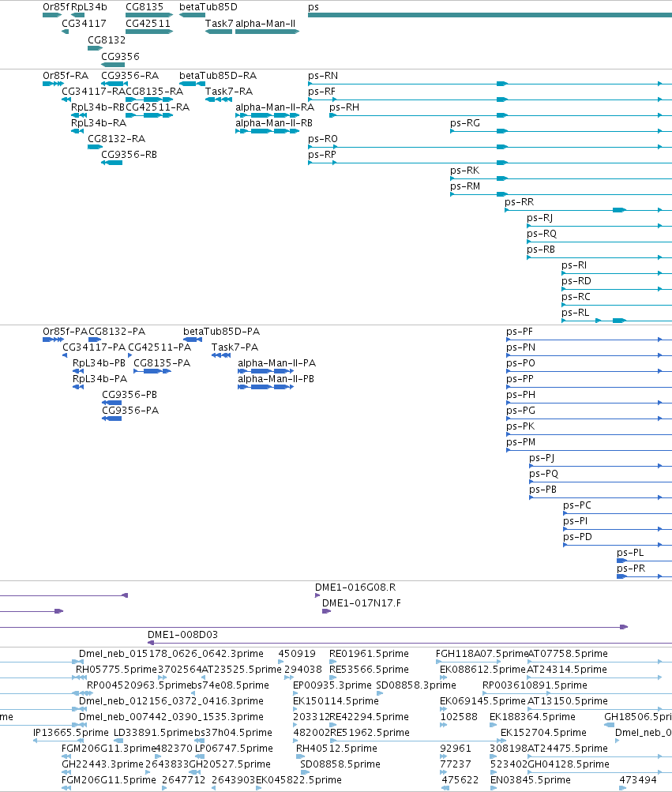This screenshot has height=792, width=672.
Task: Select the alpha-Man-II-PA protein
Action: [x=266, y=371]
